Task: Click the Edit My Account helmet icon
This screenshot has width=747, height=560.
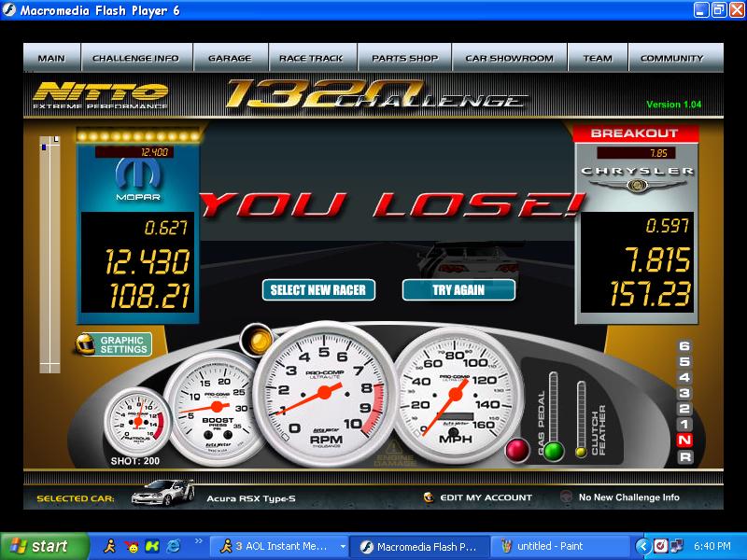Action: [x=429, y=497]
